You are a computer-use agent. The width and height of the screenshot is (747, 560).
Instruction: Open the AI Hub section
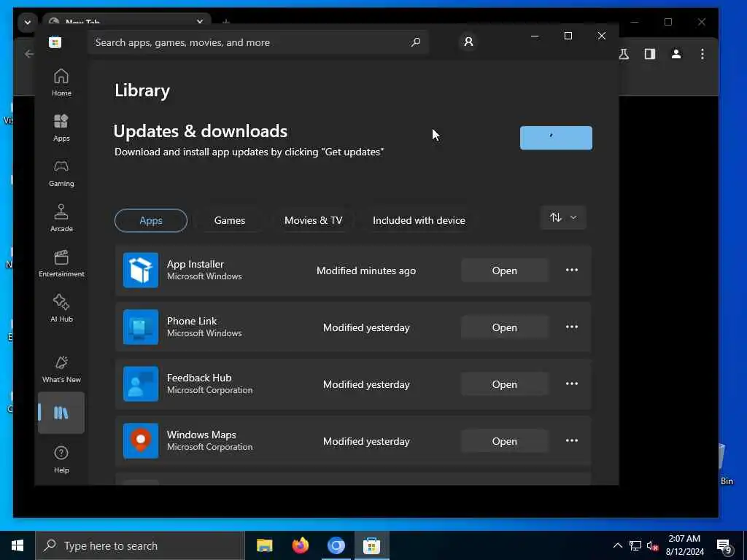pyautogui.click(x=61, y=308)
